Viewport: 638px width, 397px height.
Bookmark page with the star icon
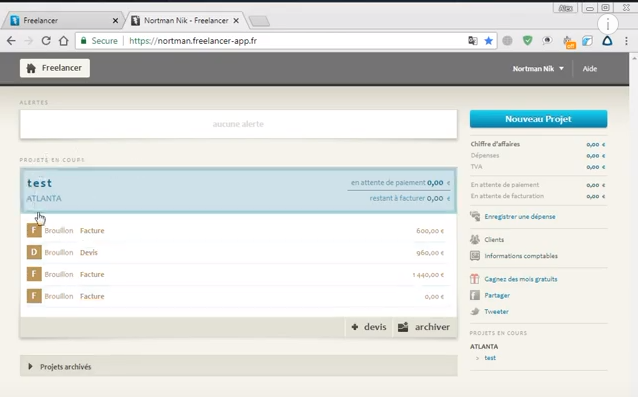(489, 41)
